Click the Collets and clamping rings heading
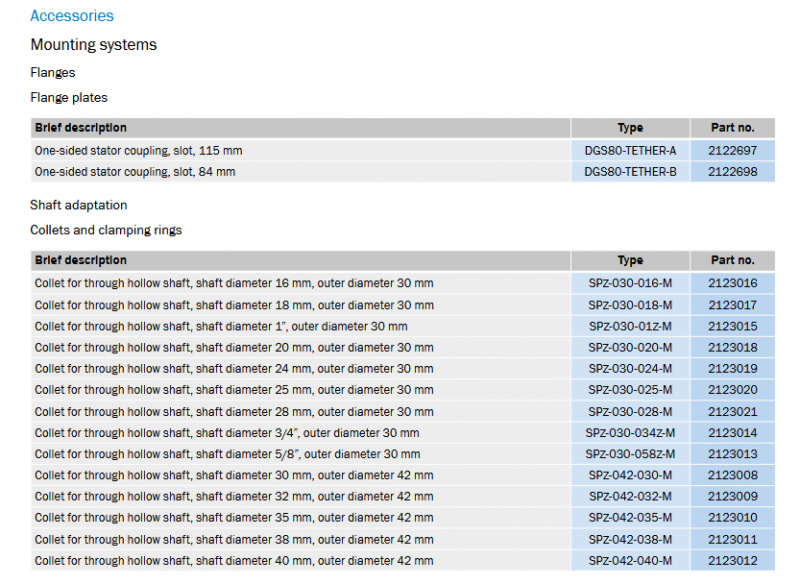Screen dimensions: 800x584 pos(106,230)
